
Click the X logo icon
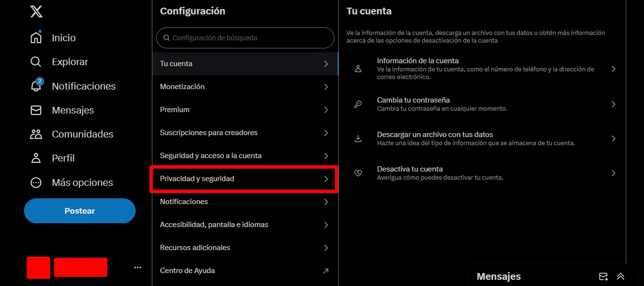coord(36,11)
